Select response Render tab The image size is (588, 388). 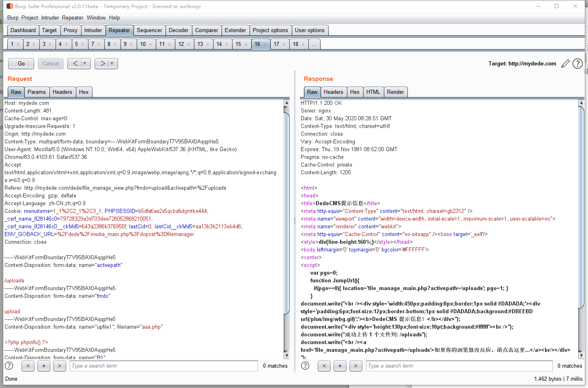395,92
